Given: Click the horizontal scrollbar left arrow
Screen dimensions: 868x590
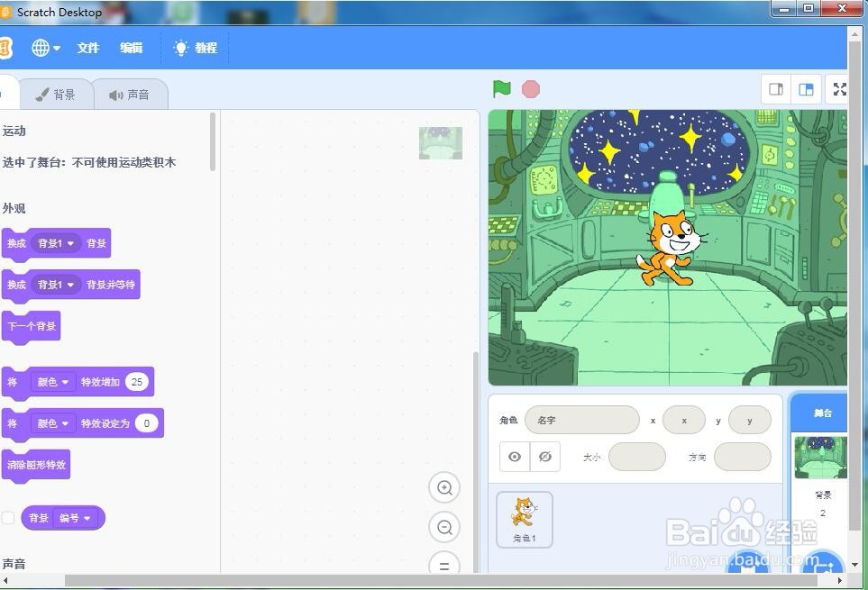Looking at the screenshot, I should pyautogui.click(x=5, y=581).
